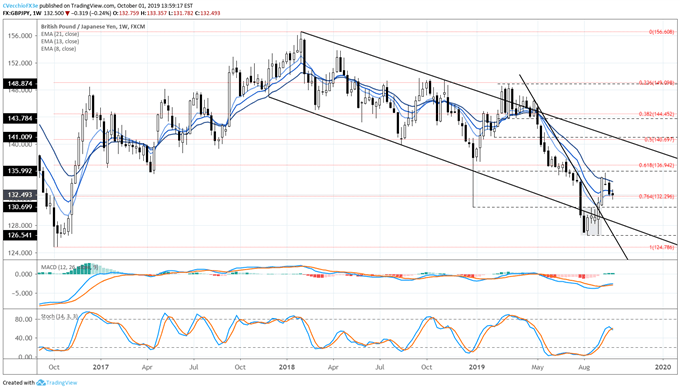Click the 126.541 price level tag
680x390 pixels.
tap(20, 235)
